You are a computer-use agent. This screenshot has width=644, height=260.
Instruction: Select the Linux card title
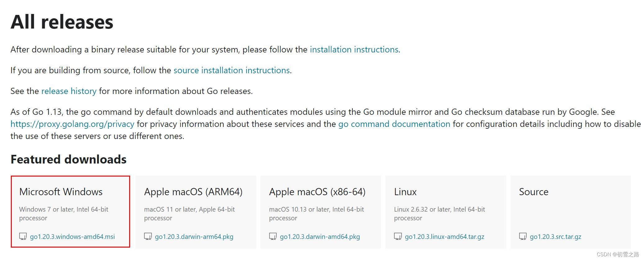pyautogui.click(x=405, y=192)
